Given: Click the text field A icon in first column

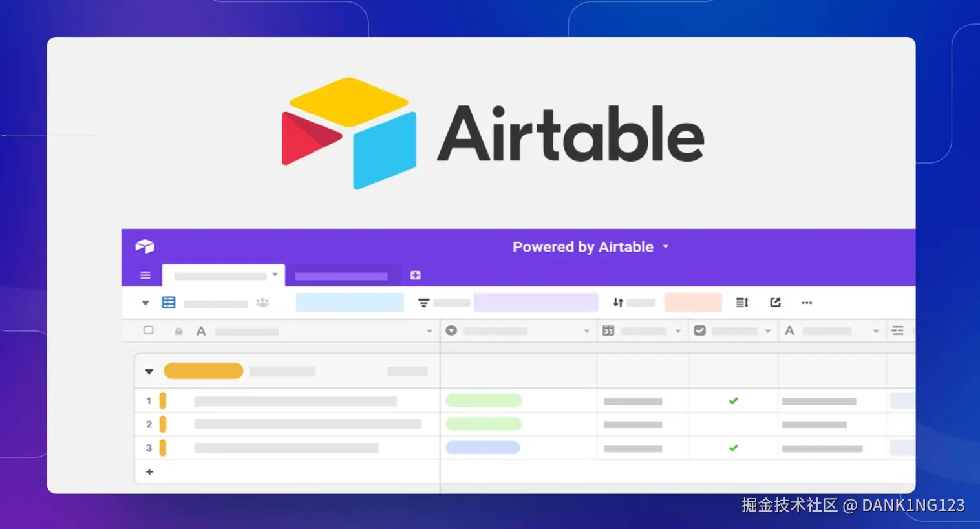Looking at the screenshot, I should tap(201, 331).
